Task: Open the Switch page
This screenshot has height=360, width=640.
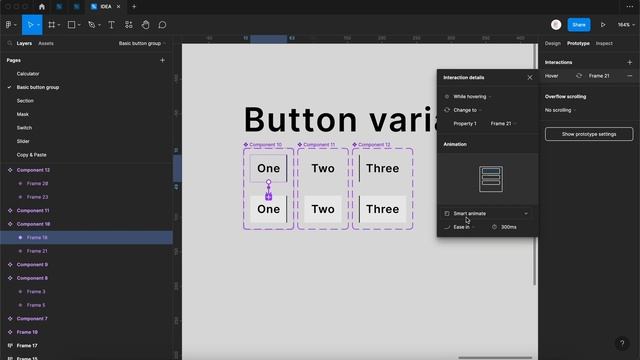Action: tap(24, 128)
